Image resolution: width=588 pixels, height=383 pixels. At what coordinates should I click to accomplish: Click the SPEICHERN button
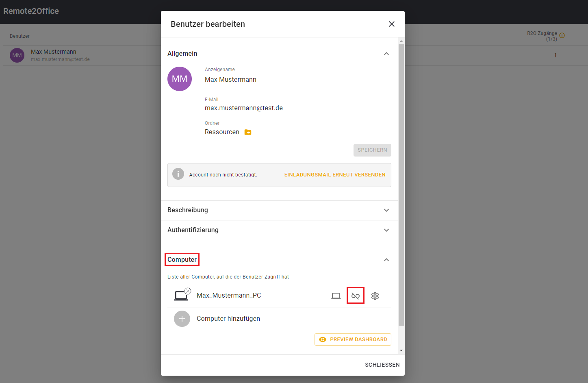tap(372, 150)
